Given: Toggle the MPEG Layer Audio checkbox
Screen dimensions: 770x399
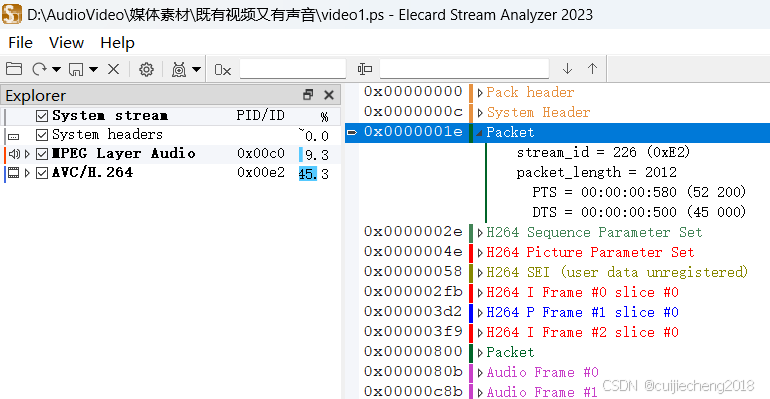Looking at the screenshot, I should (x=42, y=154).
